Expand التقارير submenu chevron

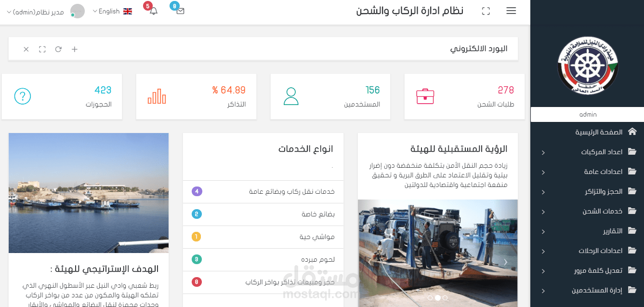543,231
